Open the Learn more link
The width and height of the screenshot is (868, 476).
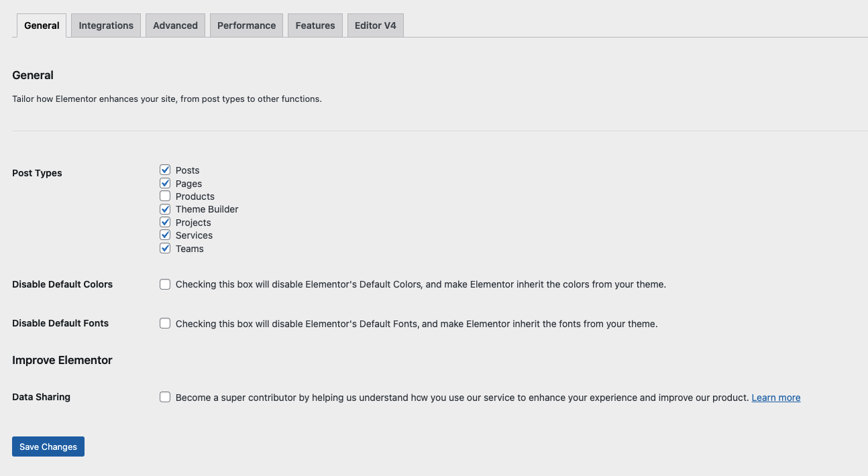click(x=775, y=398)
